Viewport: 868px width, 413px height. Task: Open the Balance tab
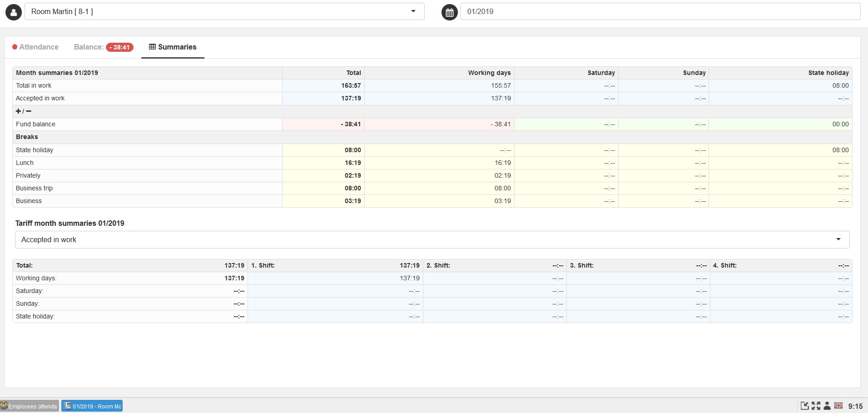coord(104,47)
